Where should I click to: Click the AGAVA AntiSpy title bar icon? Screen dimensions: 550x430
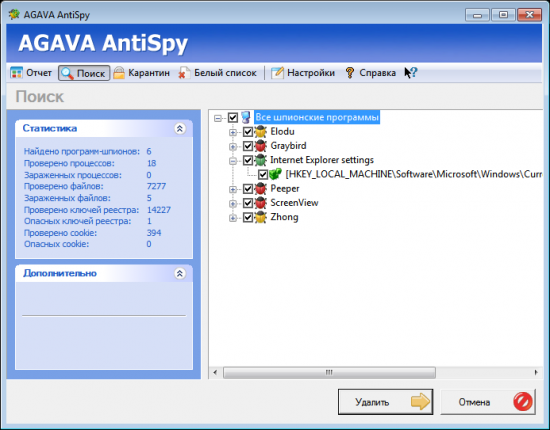[14, 14]
